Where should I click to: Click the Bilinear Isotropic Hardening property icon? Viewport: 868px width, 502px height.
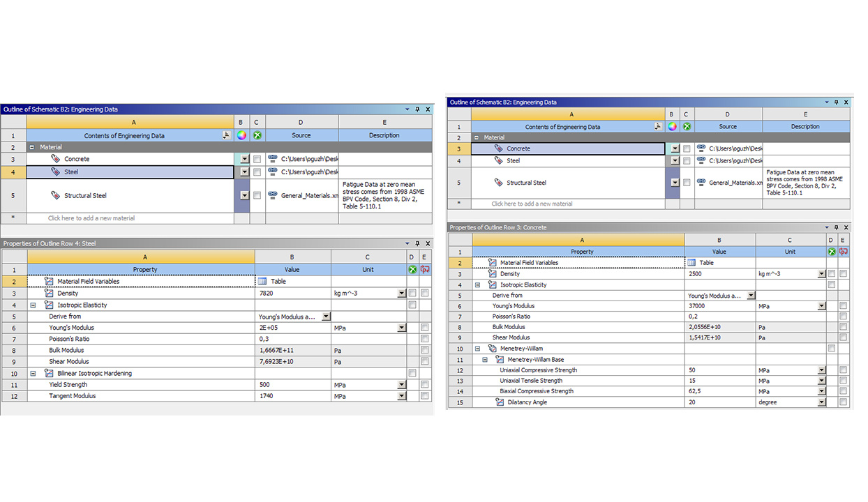point(50,373)
